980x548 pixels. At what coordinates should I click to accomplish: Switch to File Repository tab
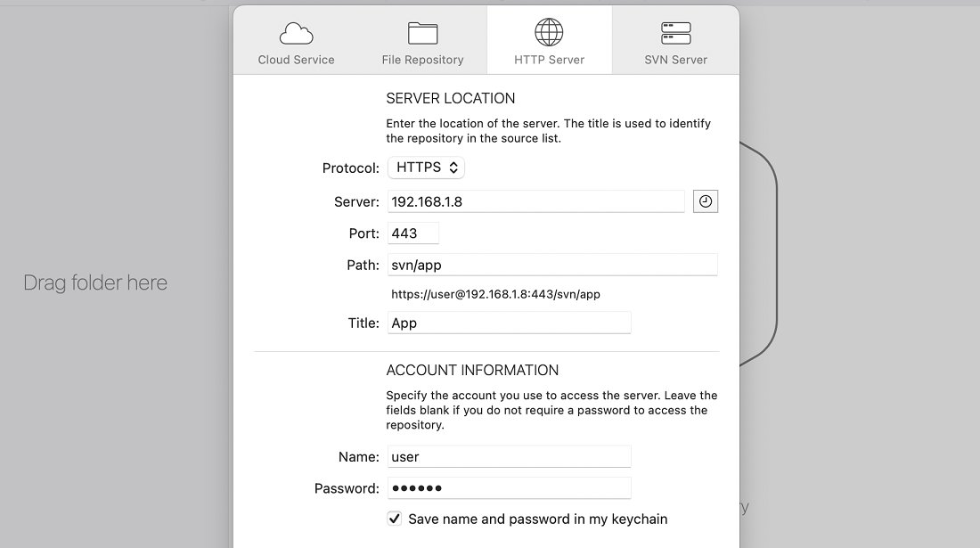pos(422,41)
